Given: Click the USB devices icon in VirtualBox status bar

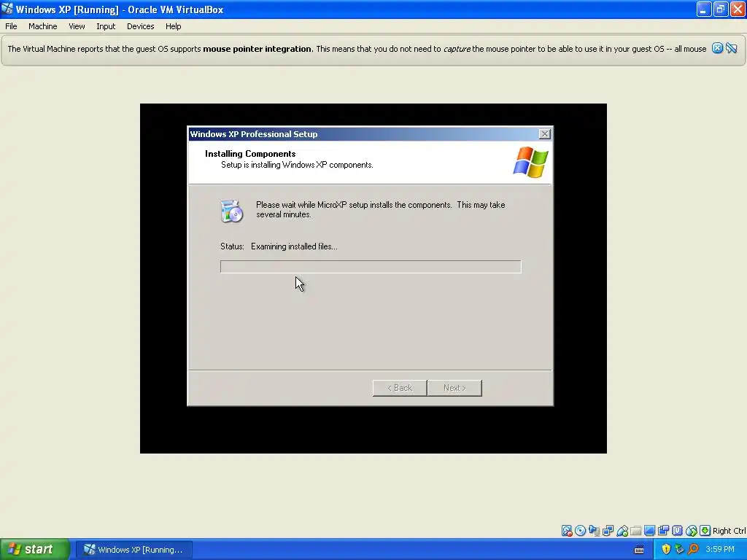Looking at the screenshot, I should (622, 531).
